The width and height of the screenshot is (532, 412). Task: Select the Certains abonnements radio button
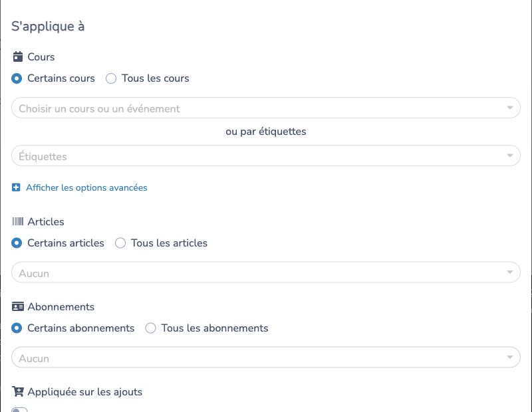point(17,328)
